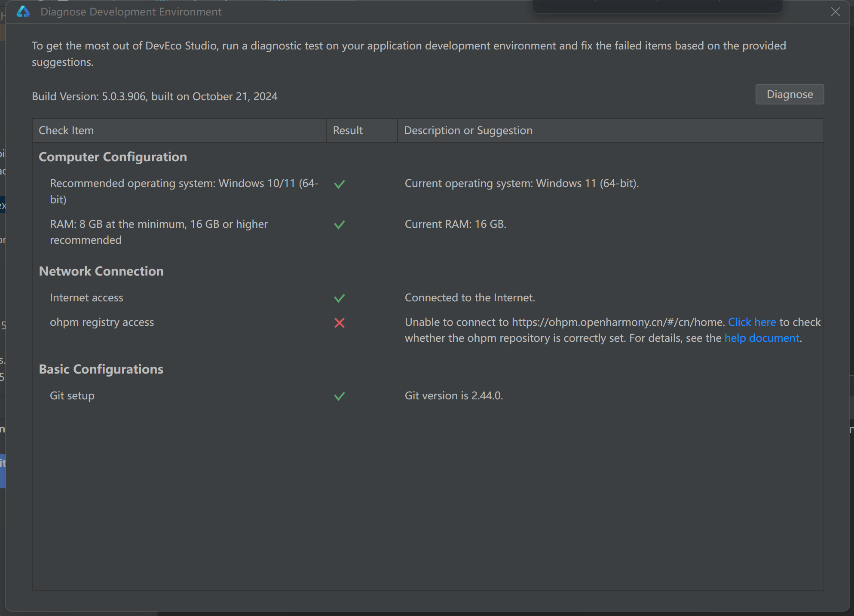The image size is (854, 616).
Task: Click the red X failed ohpm icon
Action: (340, 323)
